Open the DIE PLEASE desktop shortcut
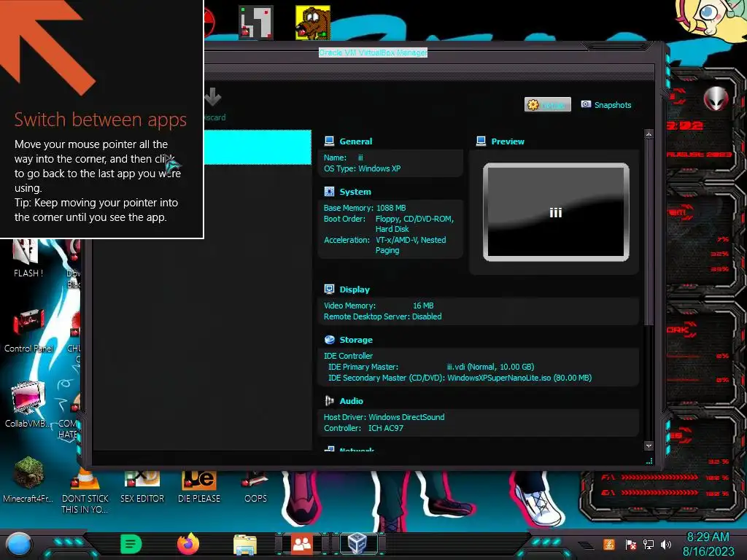This screenshot has width=747, height=560. (199, 480)
